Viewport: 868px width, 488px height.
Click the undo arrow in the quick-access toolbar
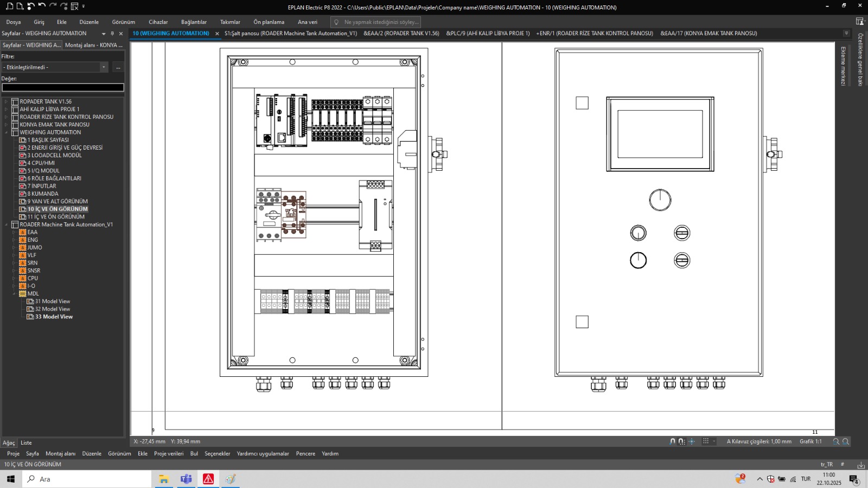(x=42, y=7)
